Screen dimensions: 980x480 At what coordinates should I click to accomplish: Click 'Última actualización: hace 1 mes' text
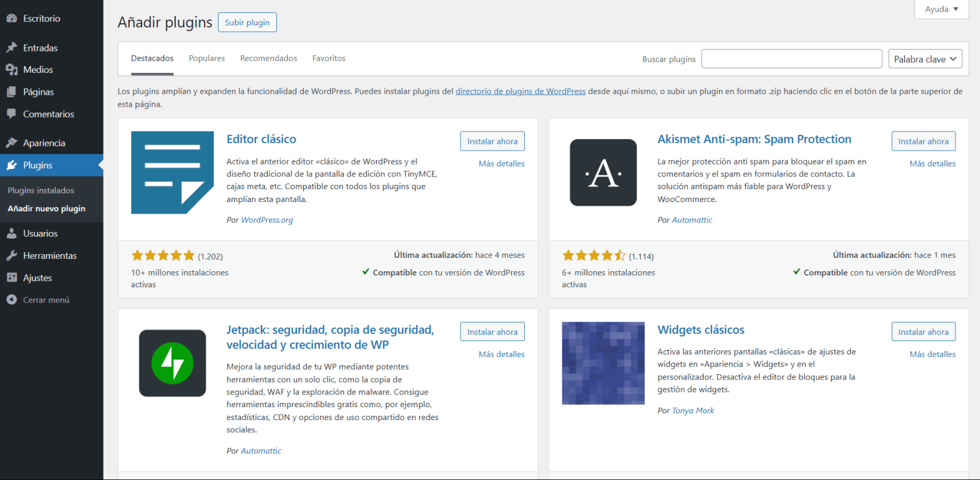point(894,255)
